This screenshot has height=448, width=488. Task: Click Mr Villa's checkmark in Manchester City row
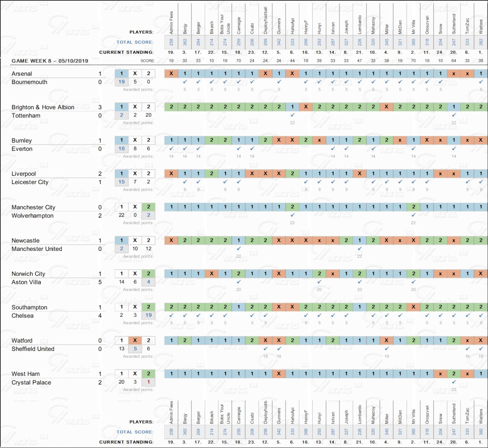click(x=413, y=215)
